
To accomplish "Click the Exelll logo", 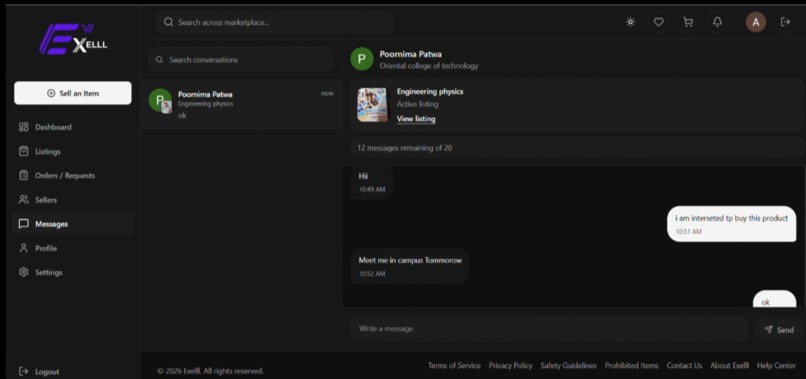I will coord(74,39).
